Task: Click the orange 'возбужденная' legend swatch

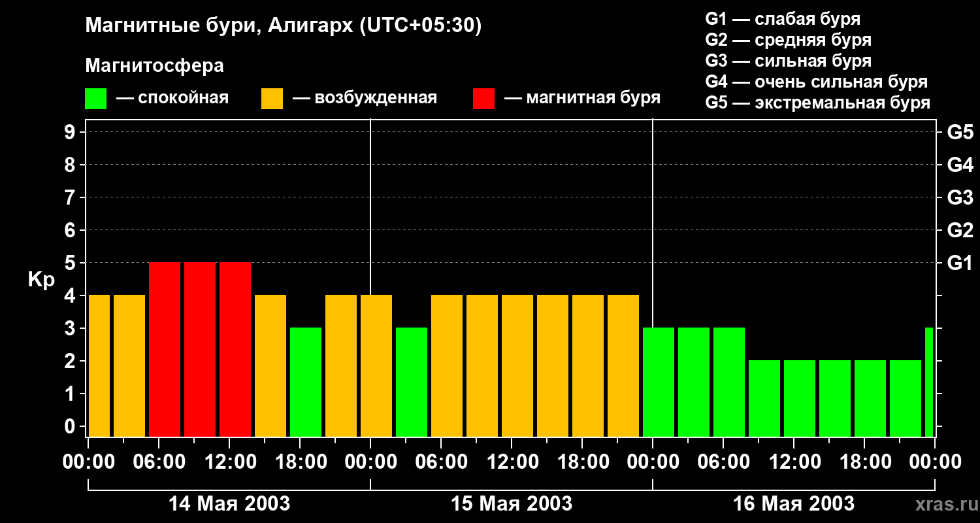Action: (272, 99)
